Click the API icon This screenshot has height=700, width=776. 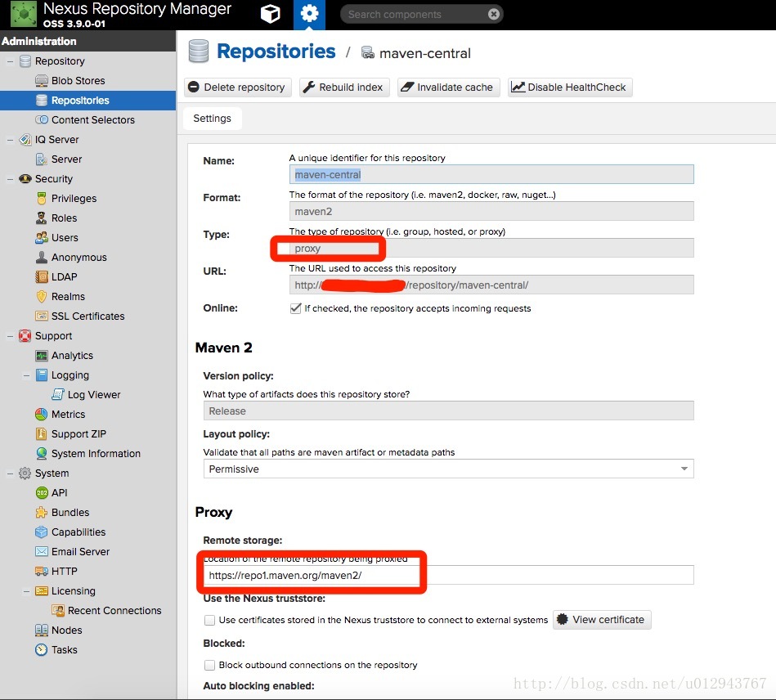coord(42,492)
